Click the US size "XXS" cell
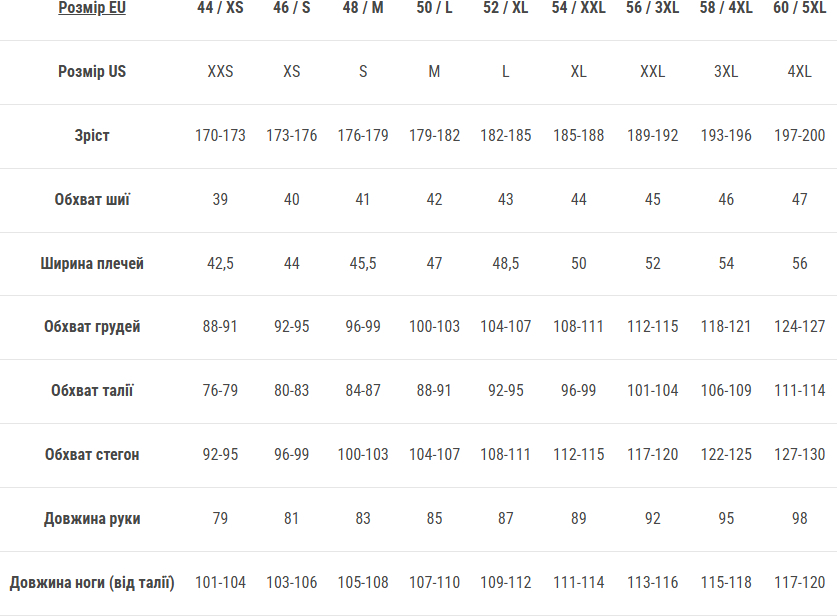The height and width of the screenshot is (616, 837). [x=220, y=72]
